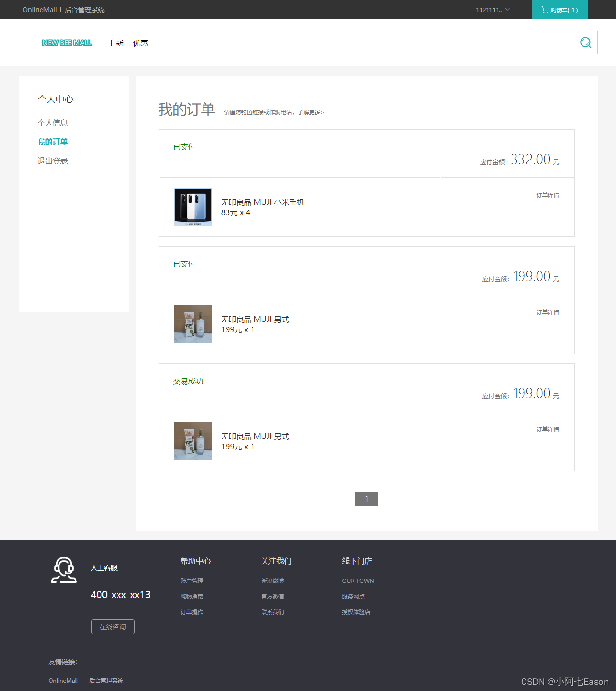The width and height of the screenshot is (616, 691).
Task: Open 授权体验店 footer link
Action: tap(356, 612)
